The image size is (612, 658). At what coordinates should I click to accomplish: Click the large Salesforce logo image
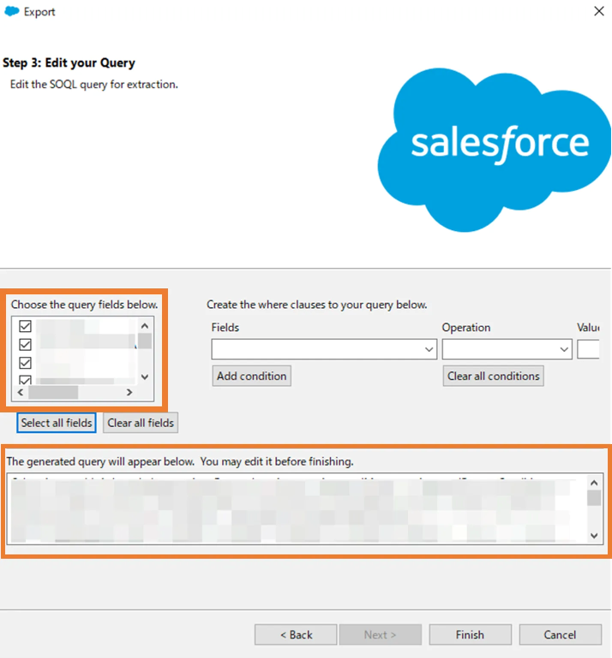coord(494,149)
